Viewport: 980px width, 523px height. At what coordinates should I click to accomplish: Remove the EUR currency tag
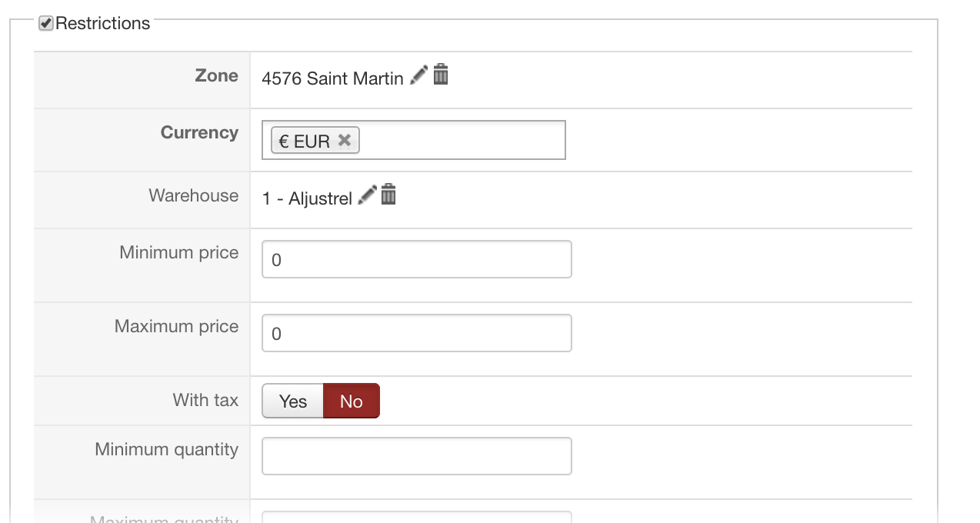(x=345, y=140)
